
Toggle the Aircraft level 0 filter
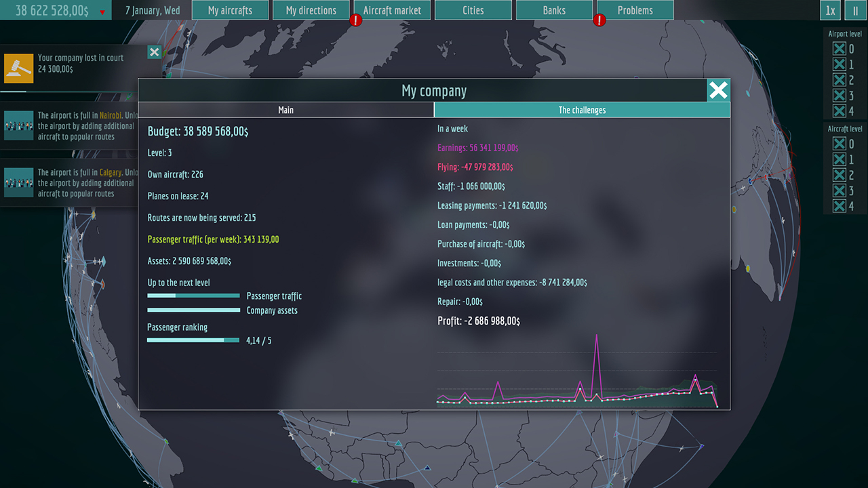tap(838, 144)
